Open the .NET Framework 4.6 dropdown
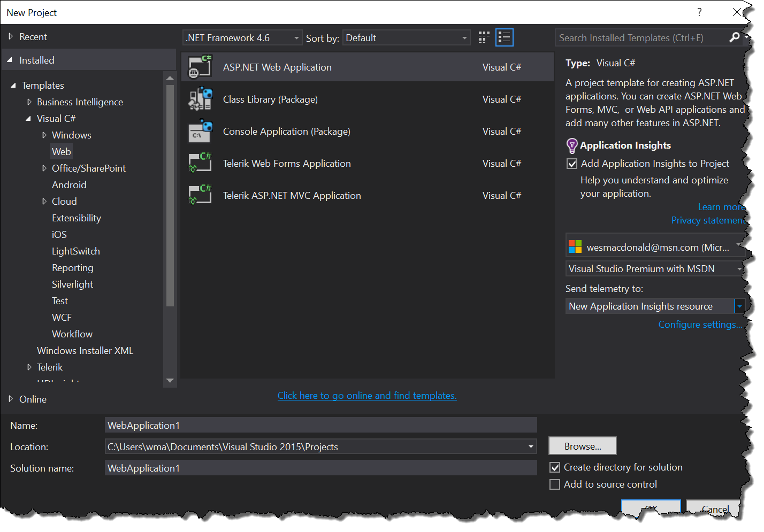 (x=242, y=38)
